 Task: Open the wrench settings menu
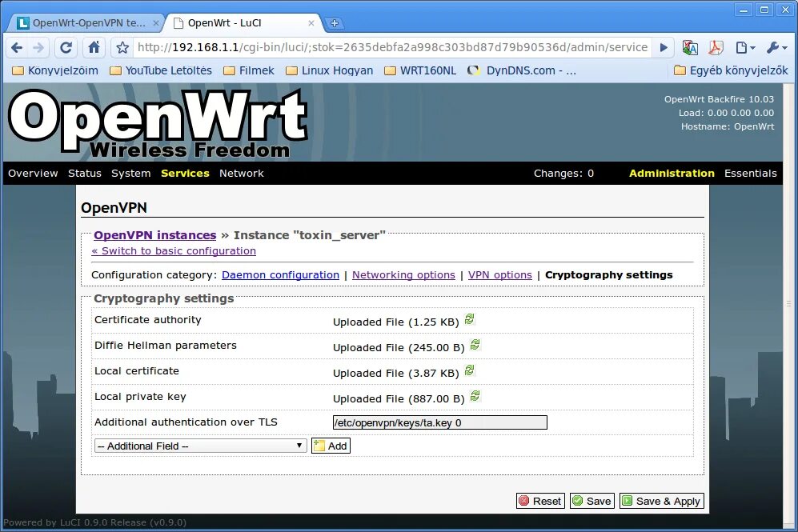[x=776, y=48]
